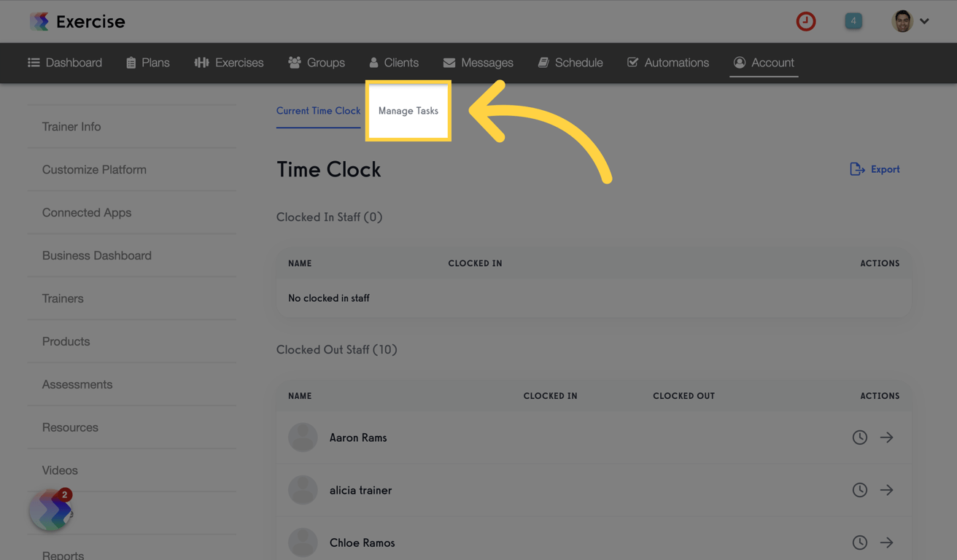Open Messages from the navigation bar
957x560 pixels.
coord(478,63)
